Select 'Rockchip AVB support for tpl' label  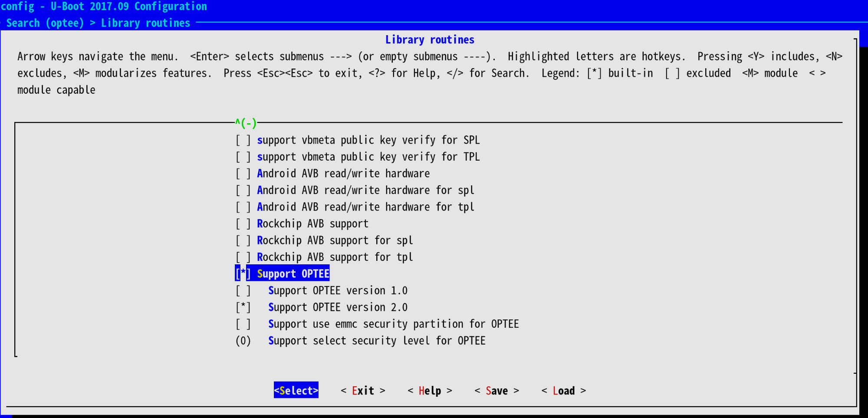coord(335,257)
